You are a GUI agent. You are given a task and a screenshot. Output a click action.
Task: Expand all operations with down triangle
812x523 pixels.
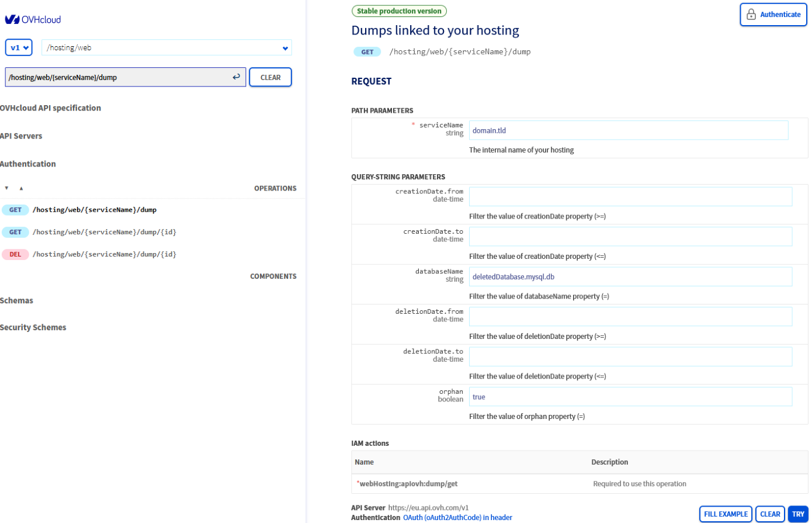click(7, 188)
